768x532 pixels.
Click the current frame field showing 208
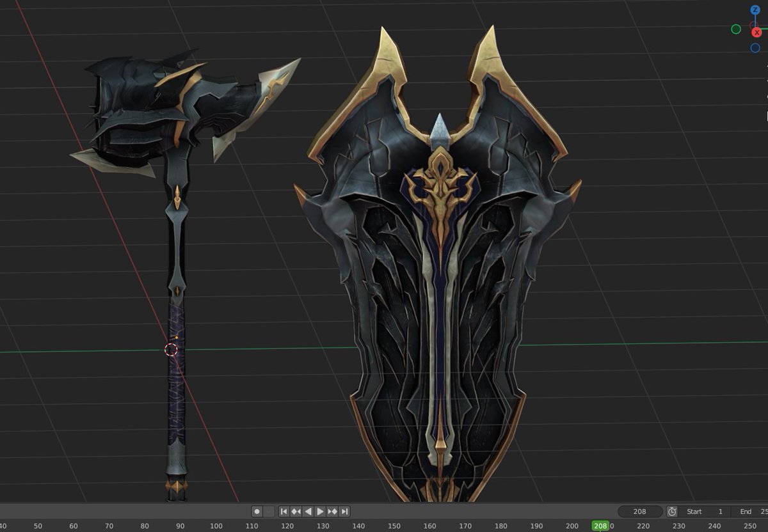[x=640, y=512]
